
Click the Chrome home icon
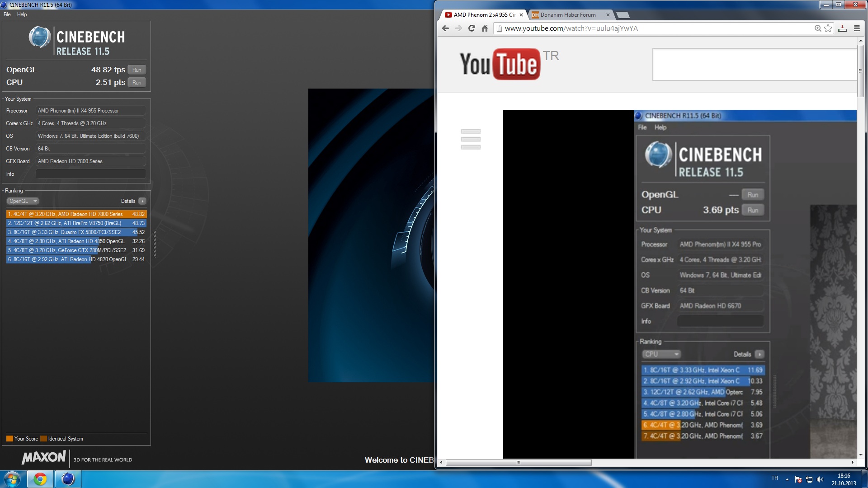pos(485,28)
